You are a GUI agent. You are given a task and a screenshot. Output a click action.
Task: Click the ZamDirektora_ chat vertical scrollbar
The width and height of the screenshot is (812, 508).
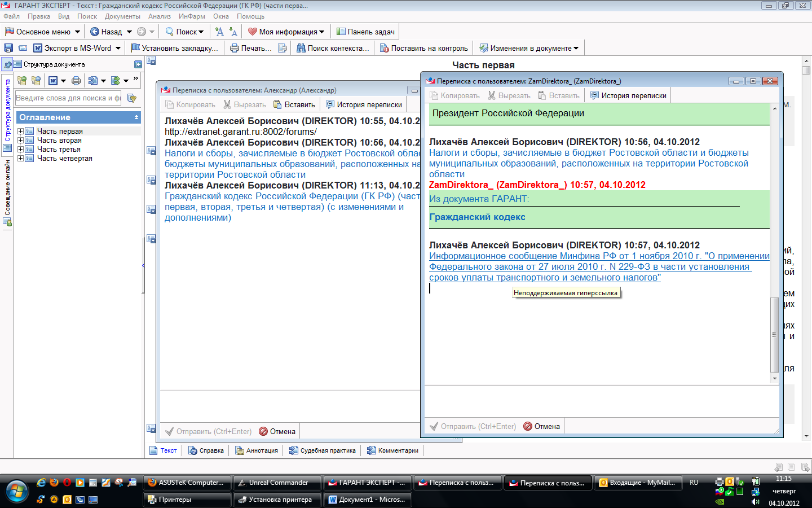774,334
